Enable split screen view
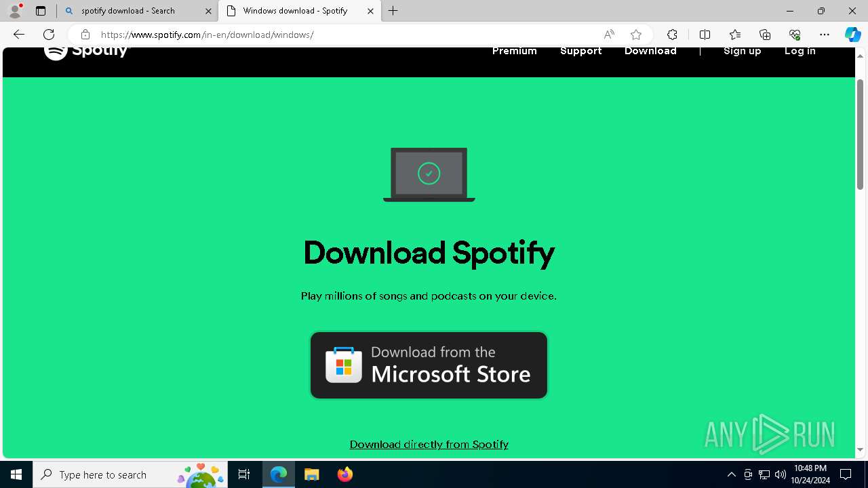868x488 pixels. click(x=705, y=35)
